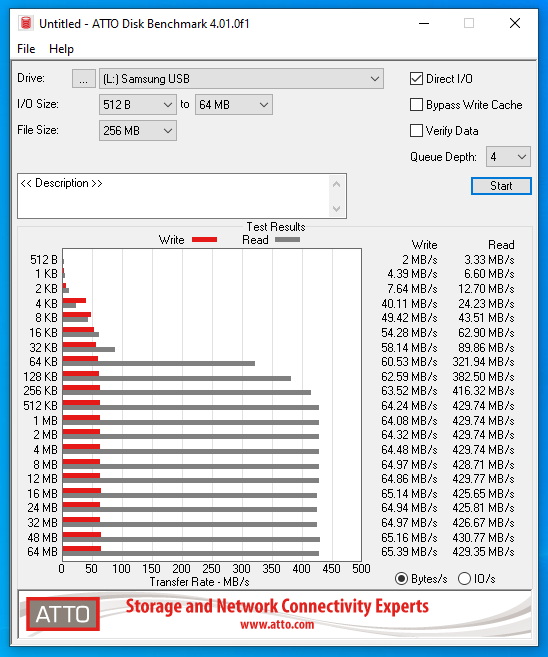Minimize the ATTO Disk Benchmark window
The height and width of the screenshot is (657, 548).
(x=424, y=23)
